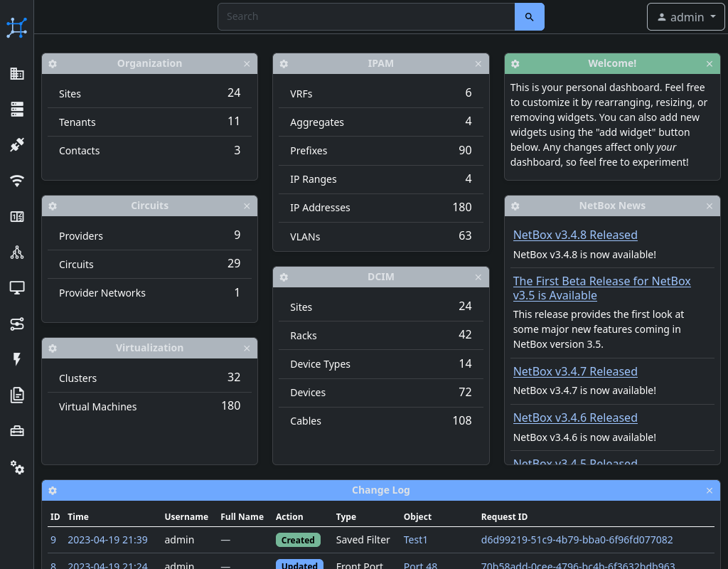Open the Organization widget configuration gear
The image size is (728, 569).
(x=53, y=63)
